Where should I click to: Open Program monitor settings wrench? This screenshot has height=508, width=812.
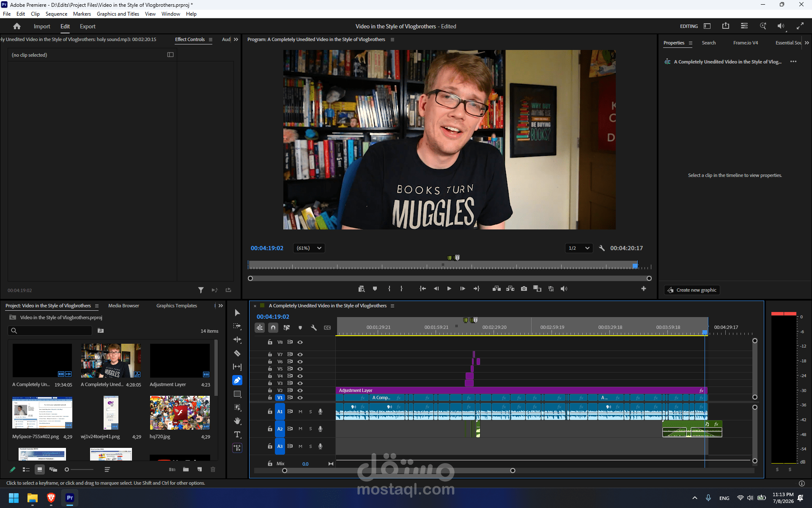click(x=602, y=248)
